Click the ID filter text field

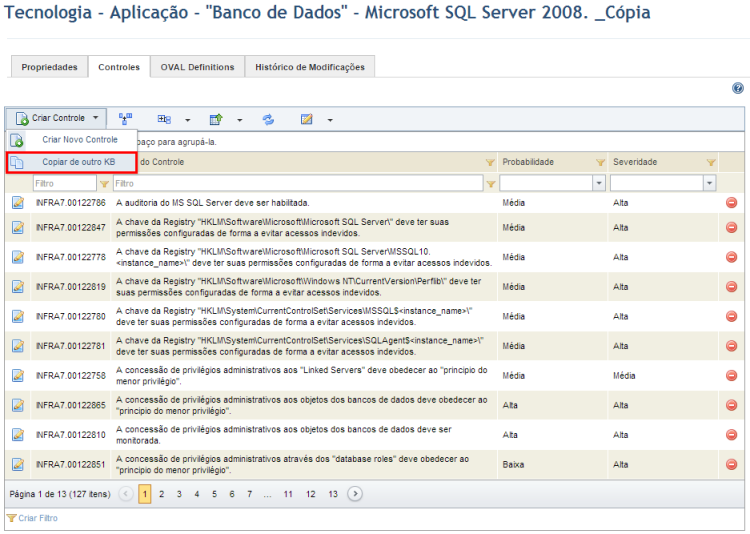point(65,183)
